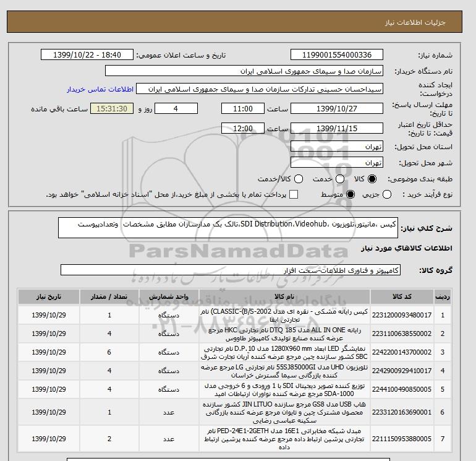Click product code 2211150953880005
The height and width of the screenshot is (461, 476).
(402, 439)
